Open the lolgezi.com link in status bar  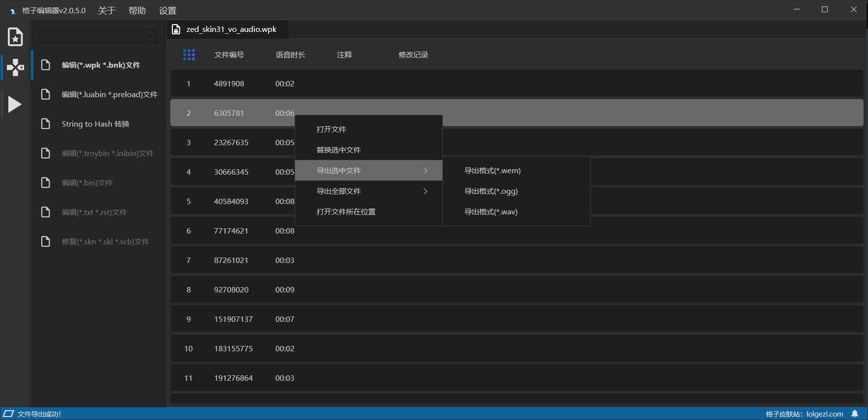pyautogui.click(x=824, y=414)
